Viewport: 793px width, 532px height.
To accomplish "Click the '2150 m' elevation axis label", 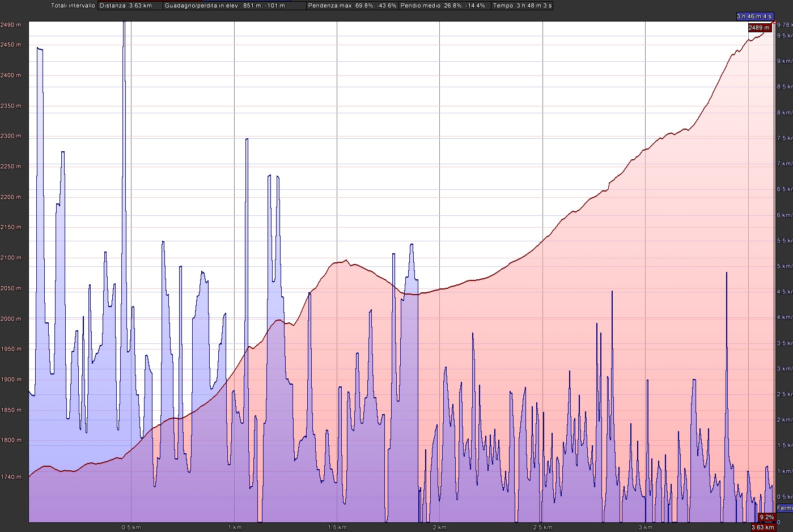I will (x=11, y=227).
